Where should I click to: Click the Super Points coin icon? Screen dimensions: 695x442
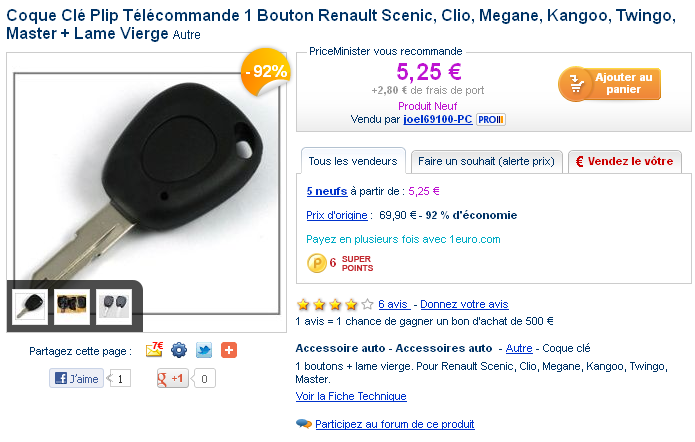[315, 263]
